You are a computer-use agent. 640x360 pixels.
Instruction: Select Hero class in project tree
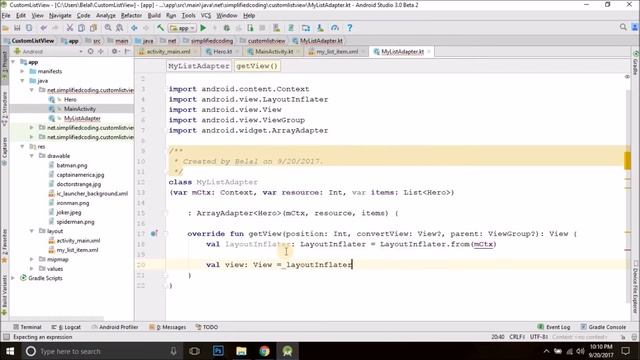click(70, 100)
